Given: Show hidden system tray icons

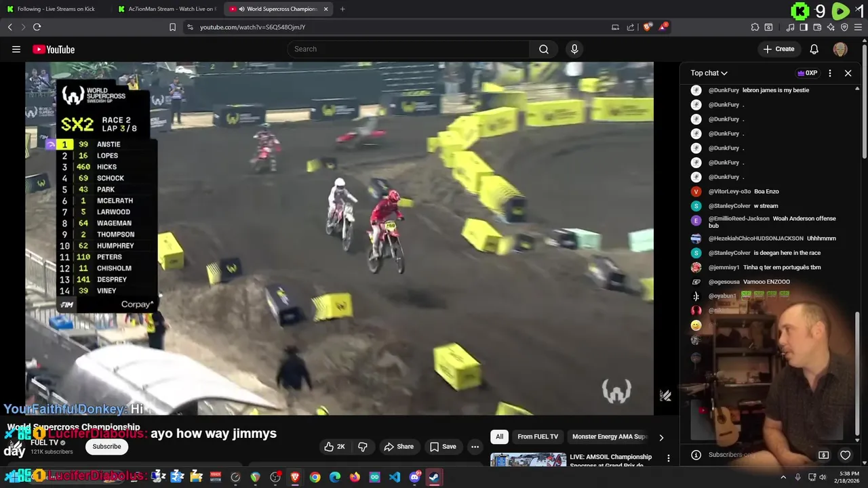Looking at the screenshot, I should [783, 477].
